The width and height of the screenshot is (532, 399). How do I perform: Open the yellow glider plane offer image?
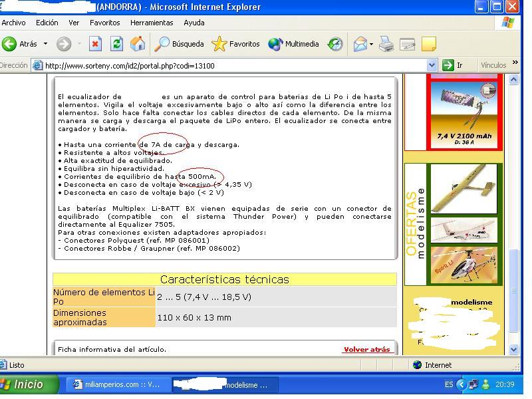click(x=464, y=189)
